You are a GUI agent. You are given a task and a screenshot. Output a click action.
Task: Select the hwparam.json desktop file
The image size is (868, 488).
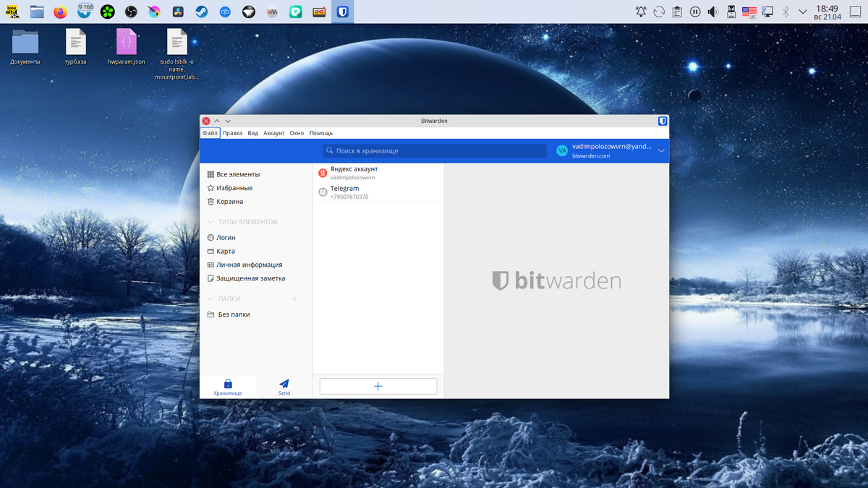127,47
